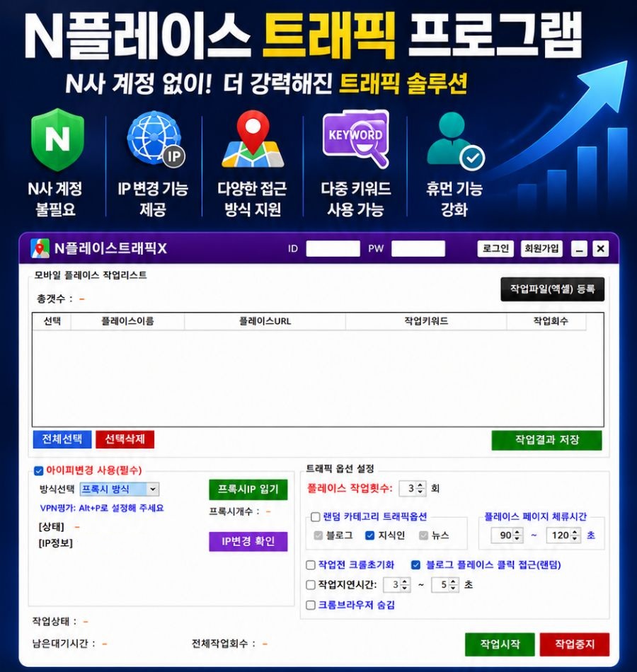Image resolution: width=637 pixels, height=672 pixels.
Task: Click the 플레이스이름 column header
Action: coord(127,321)
